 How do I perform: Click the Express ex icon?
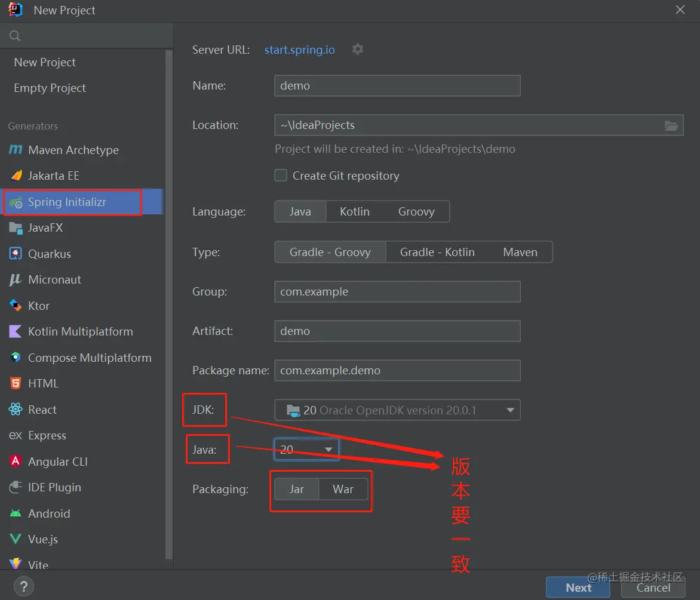pyautogui.click(x=16, y=435)
